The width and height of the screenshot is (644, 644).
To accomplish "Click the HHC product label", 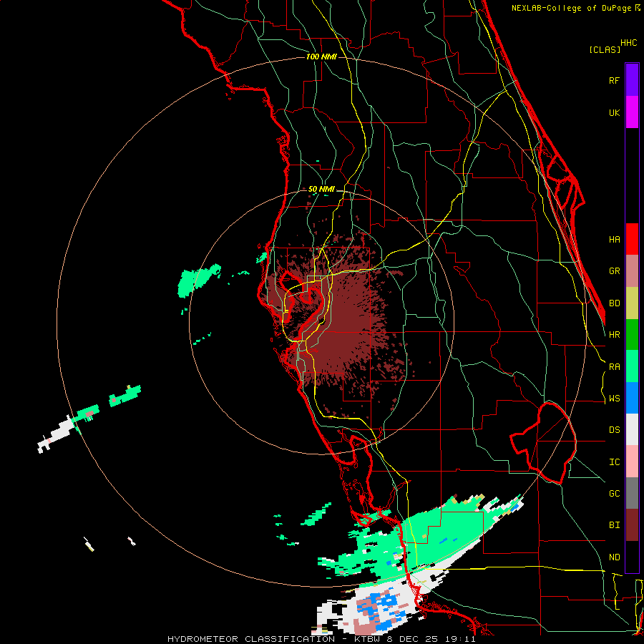I will pyautogui.click(x=629, y=43).
